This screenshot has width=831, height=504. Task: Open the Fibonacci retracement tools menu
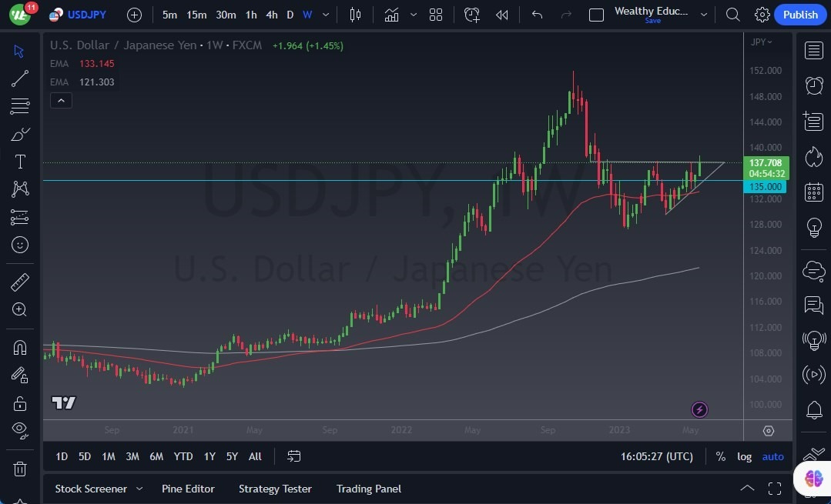point(19,105)
